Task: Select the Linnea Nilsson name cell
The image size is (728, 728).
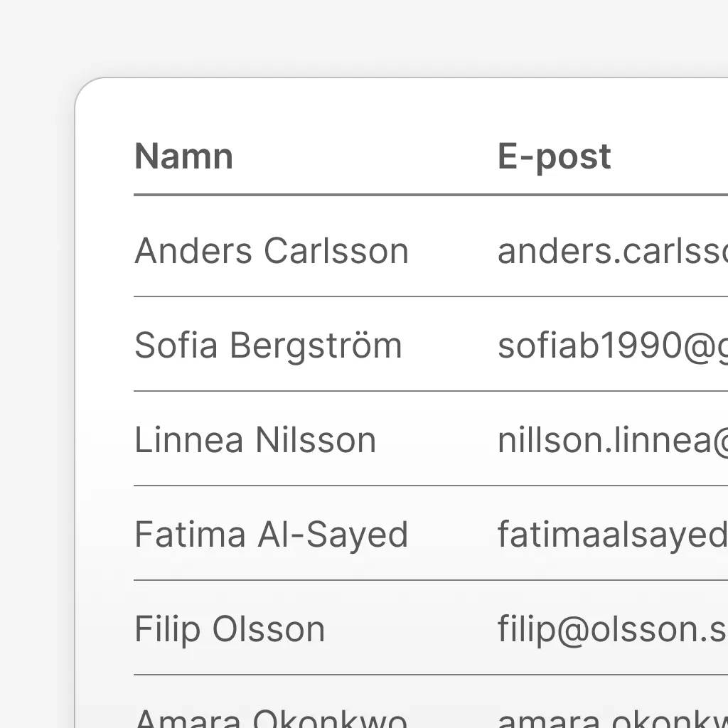Action: 255,440
